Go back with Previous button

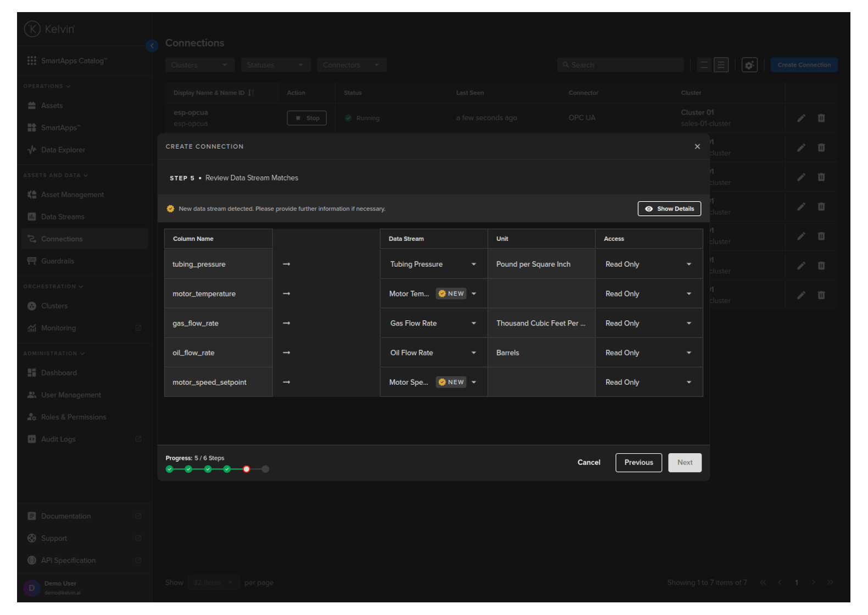tap(638, 462)
